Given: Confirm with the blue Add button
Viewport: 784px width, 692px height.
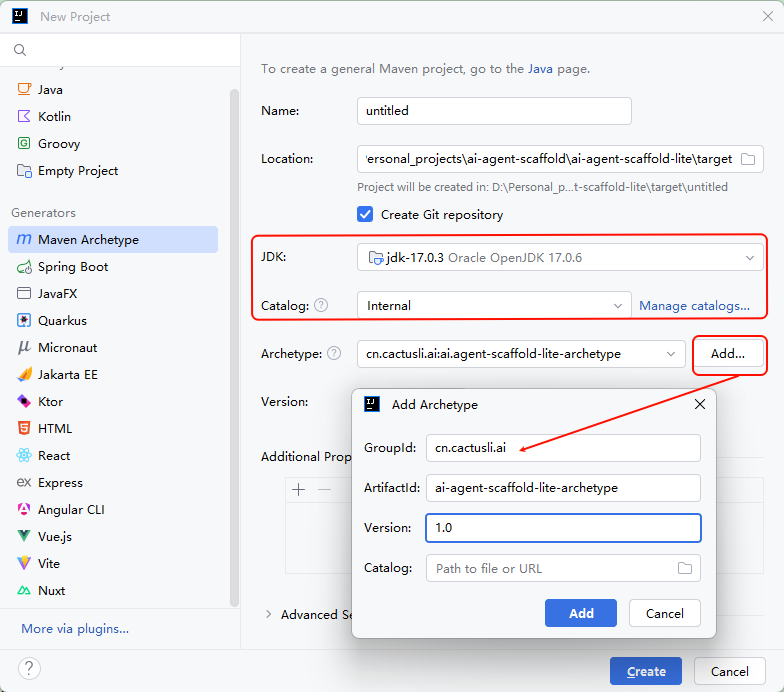Looking at the screenshot, I should [580, 613].
